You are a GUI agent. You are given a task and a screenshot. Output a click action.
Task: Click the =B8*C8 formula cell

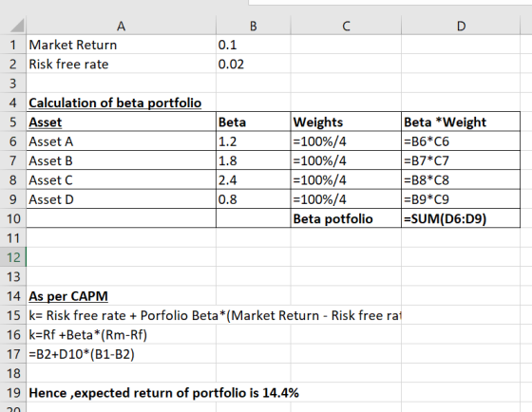[461, 180]
